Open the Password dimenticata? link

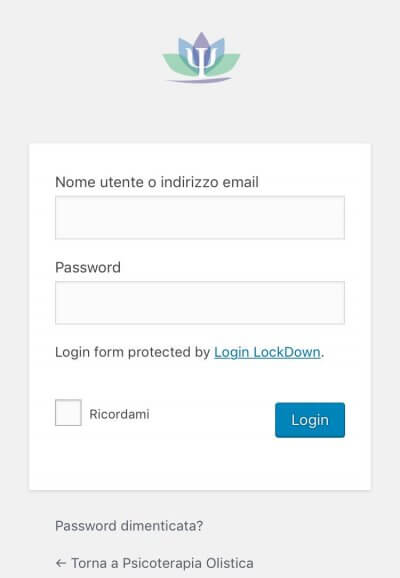129,526
